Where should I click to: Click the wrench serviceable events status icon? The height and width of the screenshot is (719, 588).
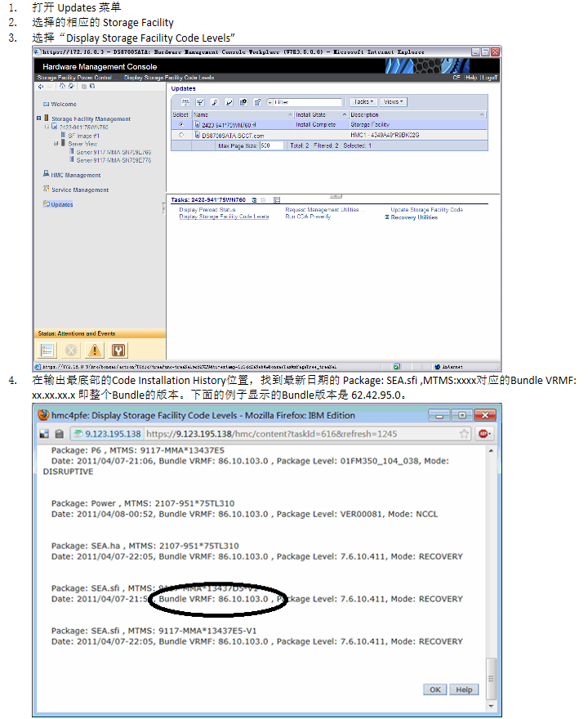pos(118,351)
